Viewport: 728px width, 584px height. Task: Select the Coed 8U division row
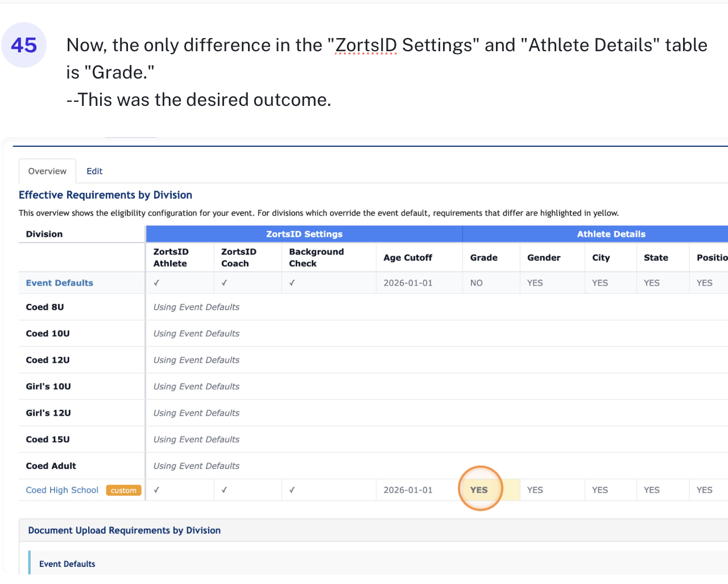45,307
